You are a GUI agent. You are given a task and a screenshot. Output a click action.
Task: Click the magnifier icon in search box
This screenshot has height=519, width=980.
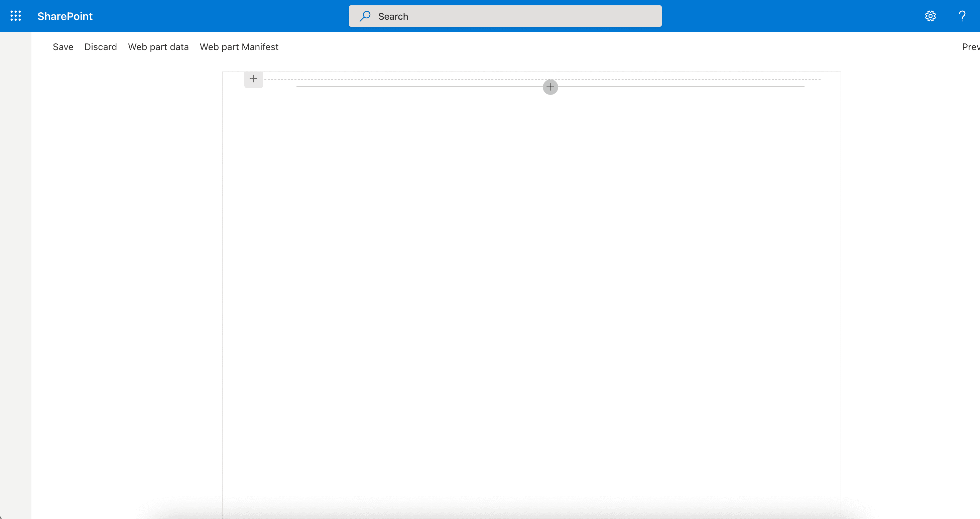(365, 16)
